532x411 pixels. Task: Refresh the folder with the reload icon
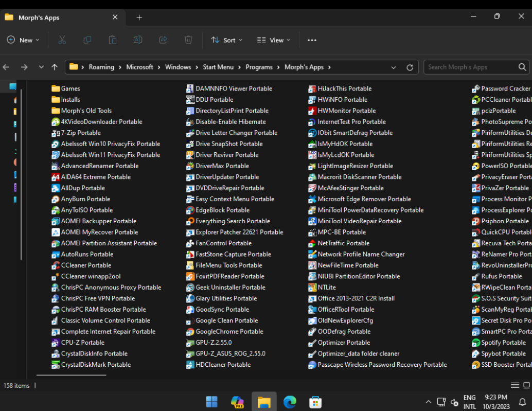(x=410, y=67)
